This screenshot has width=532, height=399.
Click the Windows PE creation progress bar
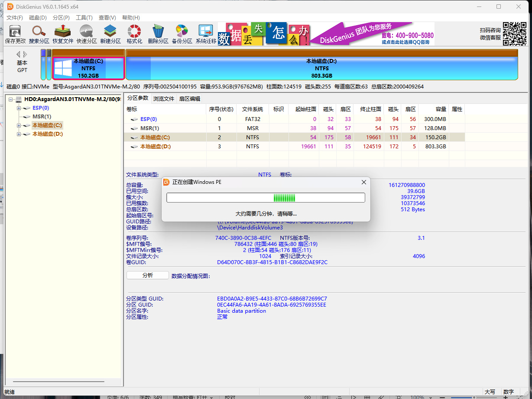(266, 198)
